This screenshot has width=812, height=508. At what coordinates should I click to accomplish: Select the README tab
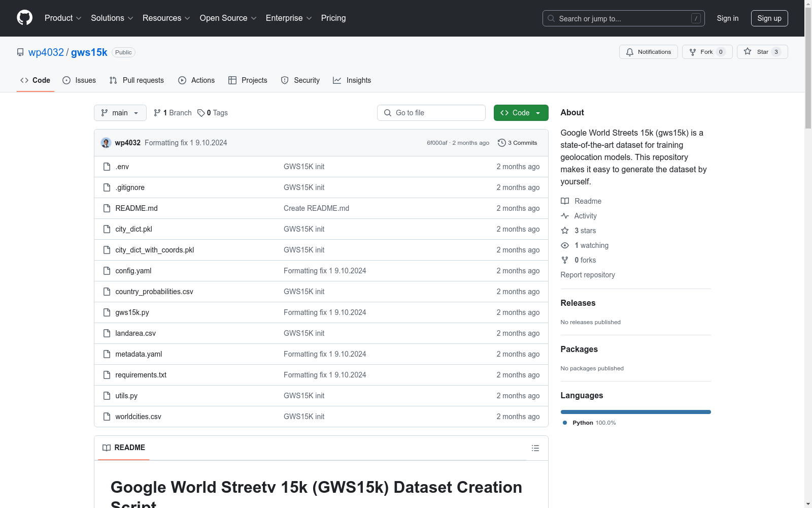pos(124,448)
